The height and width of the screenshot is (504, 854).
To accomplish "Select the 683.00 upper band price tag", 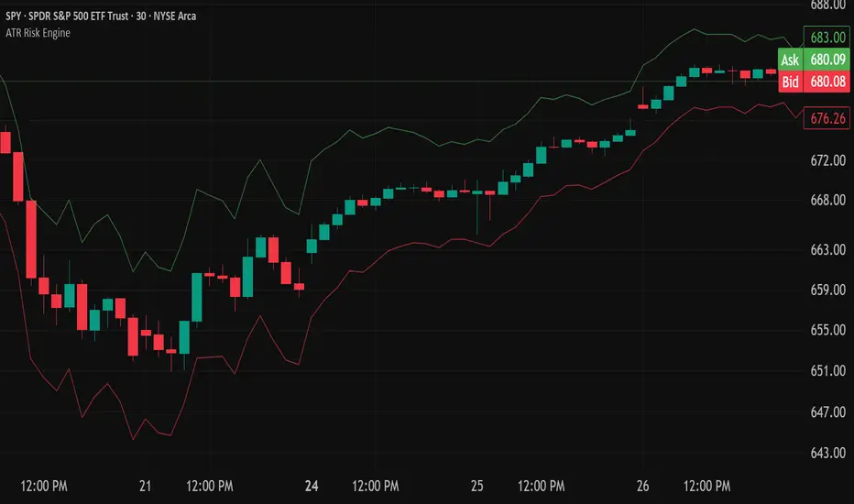I will tap(821, 38).
